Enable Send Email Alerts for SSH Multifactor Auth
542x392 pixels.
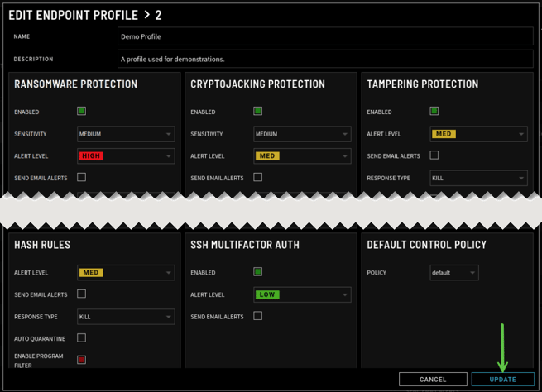pos(258,316)
